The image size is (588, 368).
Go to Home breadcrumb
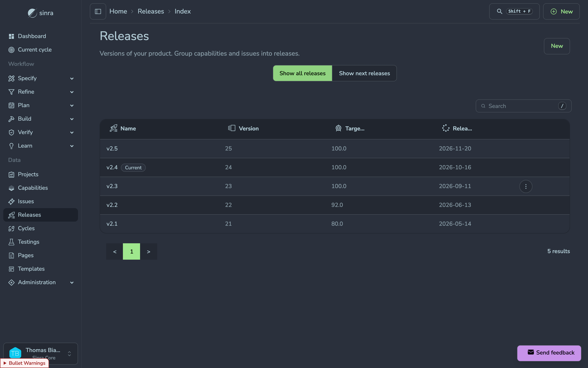pos(118,11)
